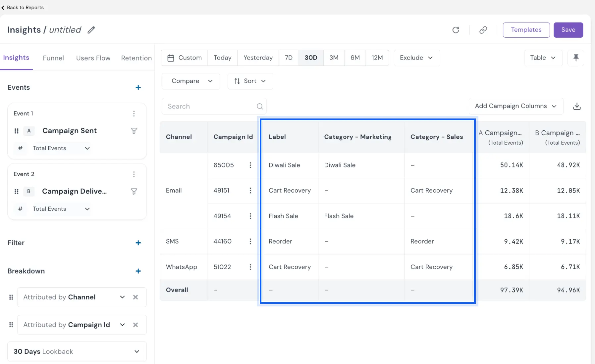595x364 pixels.
Task: Copy report link via the chain icon
Action: [x=483, y=30]
